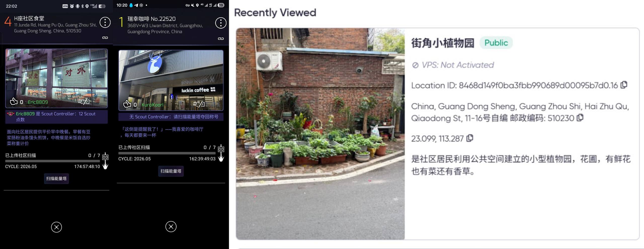Open KuroKoori photo credit name
This screenshot has height=249, width=644.
[152, 105]
